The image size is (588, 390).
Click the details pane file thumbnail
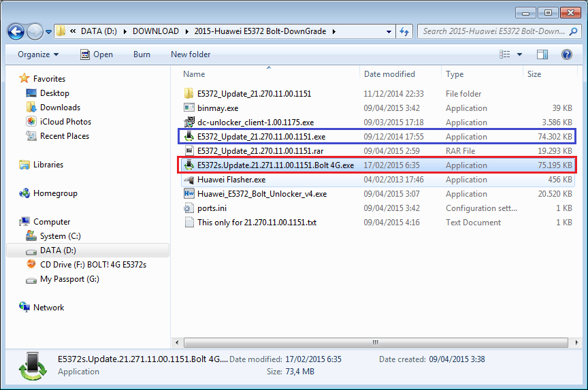click(33, 365)
